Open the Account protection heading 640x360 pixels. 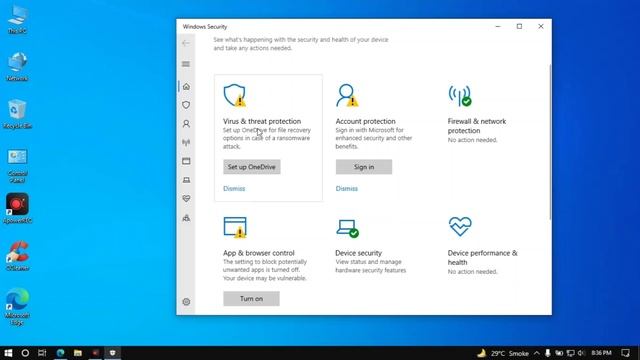(x=365, y=121)
